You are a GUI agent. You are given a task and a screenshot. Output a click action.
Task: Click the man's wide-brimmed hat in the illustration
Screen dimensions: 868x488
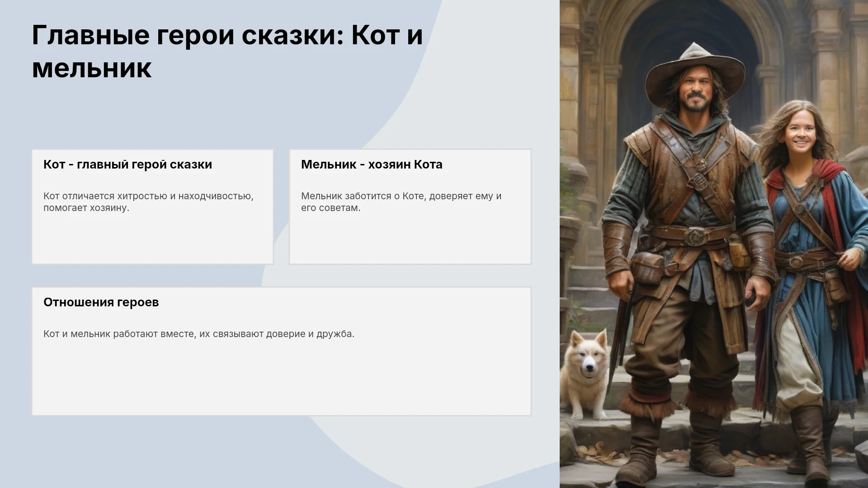coord(695,71)
